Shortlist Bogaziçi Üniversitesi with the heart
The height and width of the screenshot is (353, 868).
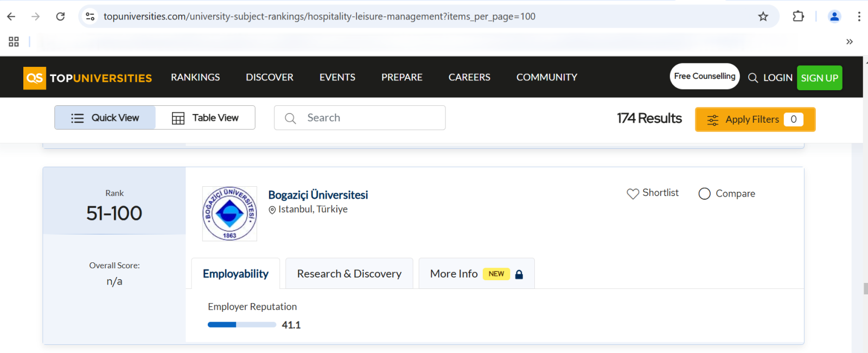(633, 193)
